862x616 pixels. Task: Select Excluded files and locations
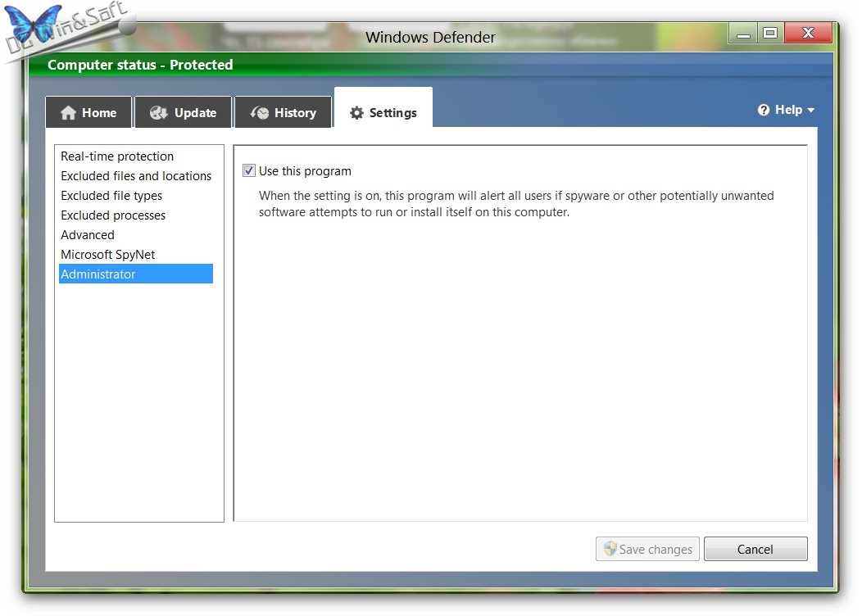tap(136, 176)
